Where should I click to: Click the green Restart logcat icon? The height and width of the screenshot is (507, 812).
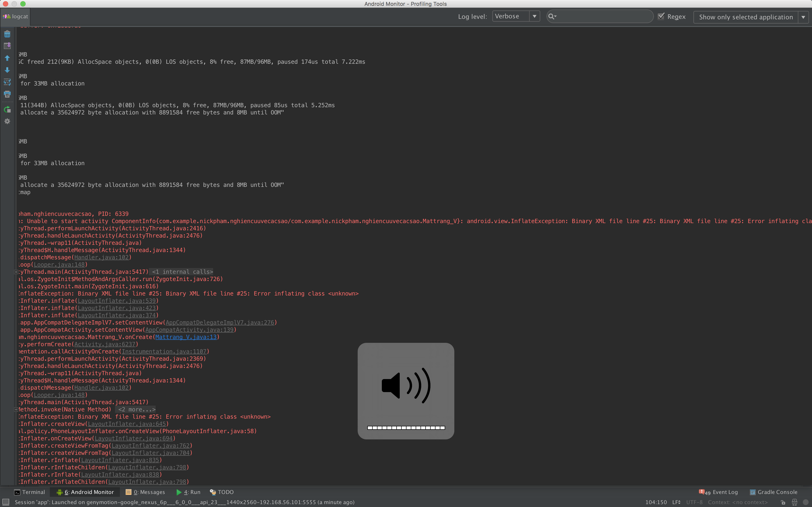[7, 109]
